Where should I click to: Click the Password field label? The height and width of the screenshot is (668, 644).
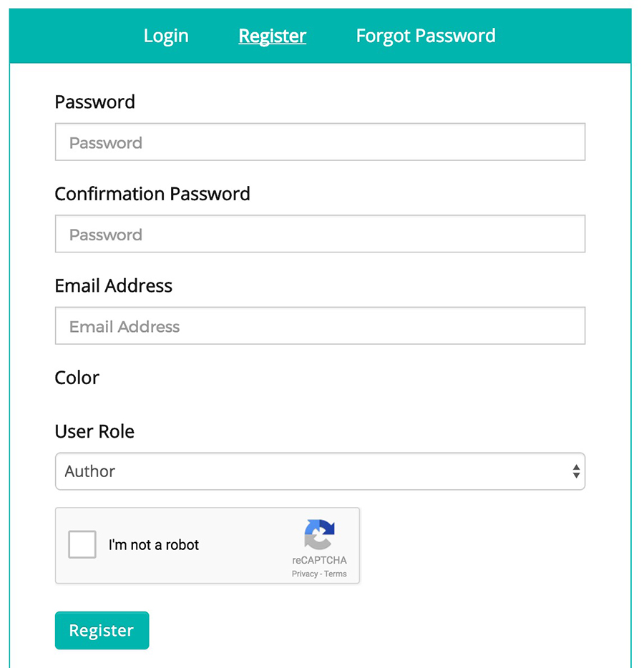94,102
